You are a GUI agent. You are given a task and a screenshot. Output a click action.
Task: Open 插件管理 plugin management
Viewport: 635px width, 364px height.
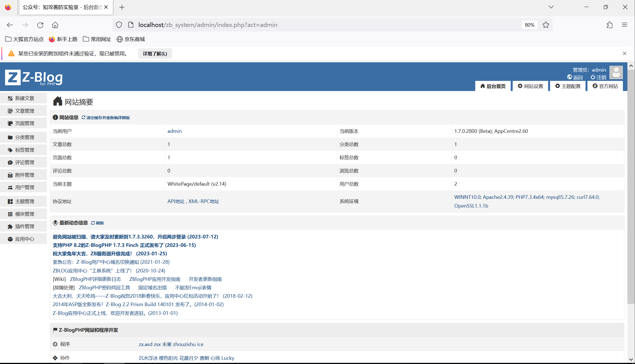point(24,226)
